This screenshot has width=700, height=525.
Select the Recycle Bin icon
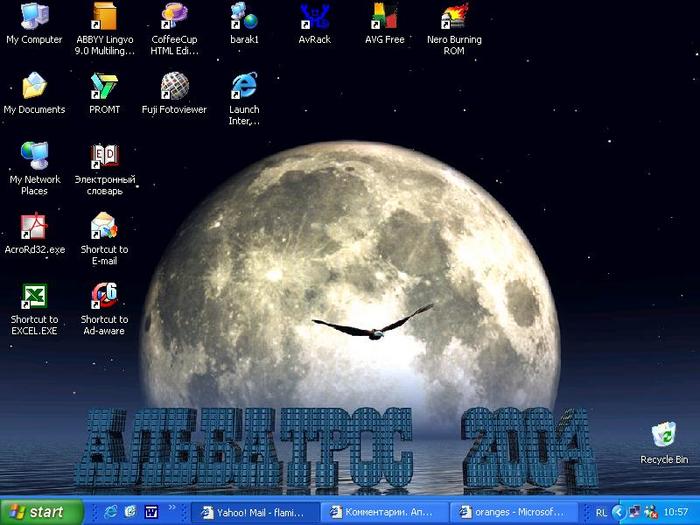pos(664,443)
